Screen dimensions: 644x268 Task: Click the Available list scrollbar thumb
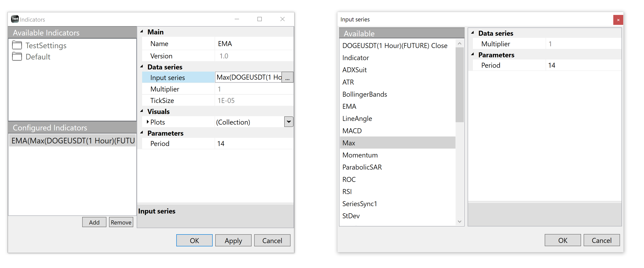(459, 85)
